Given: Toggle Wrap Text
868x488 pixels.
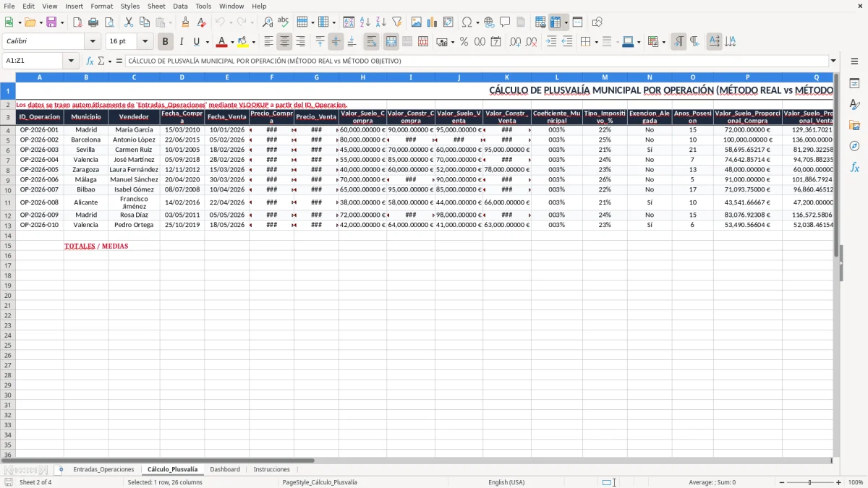Looking at the screenshot, I should tap(372, 42).
